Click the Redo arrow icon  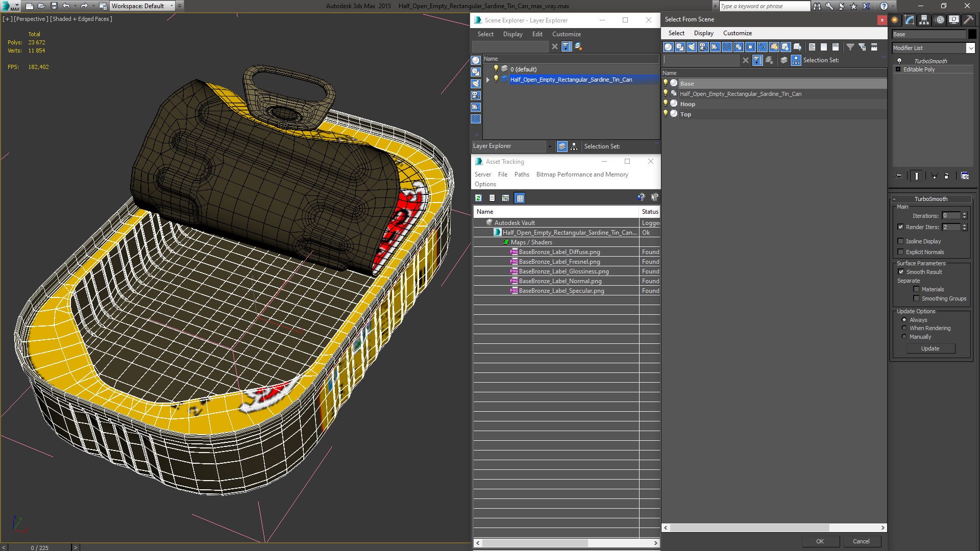coord(85,6)
